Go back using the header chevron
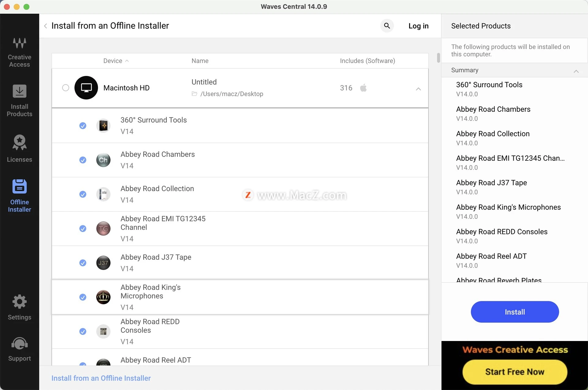Screen dimensions: 588x390 (x=46, y=26)
